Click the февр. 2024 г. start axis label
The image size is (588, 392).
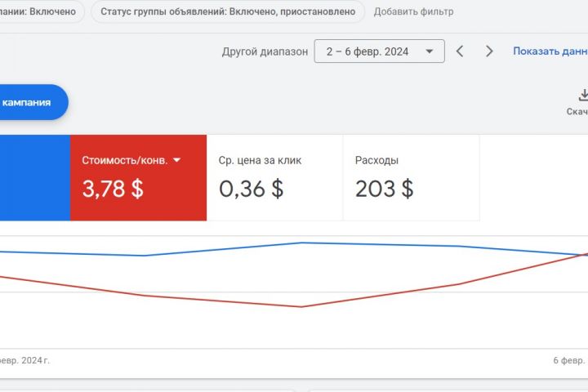pos(24,360)
